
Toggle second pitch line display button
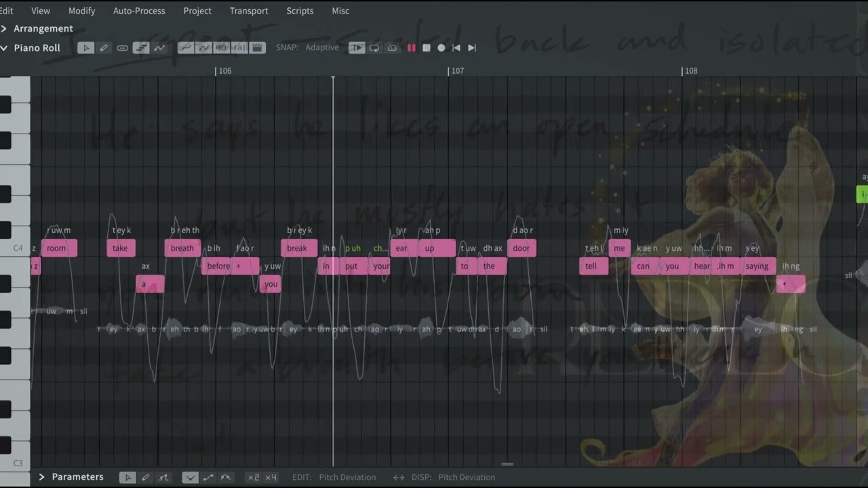[203, 47]
